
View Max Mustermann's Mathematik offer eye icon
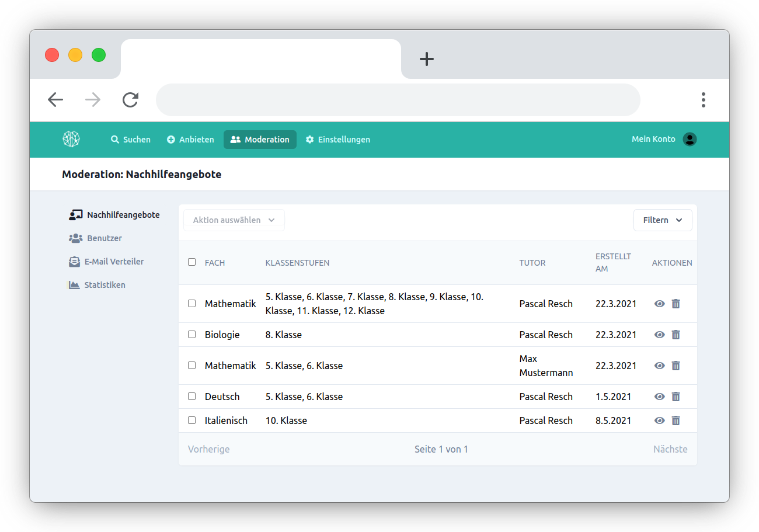[659, 366]
